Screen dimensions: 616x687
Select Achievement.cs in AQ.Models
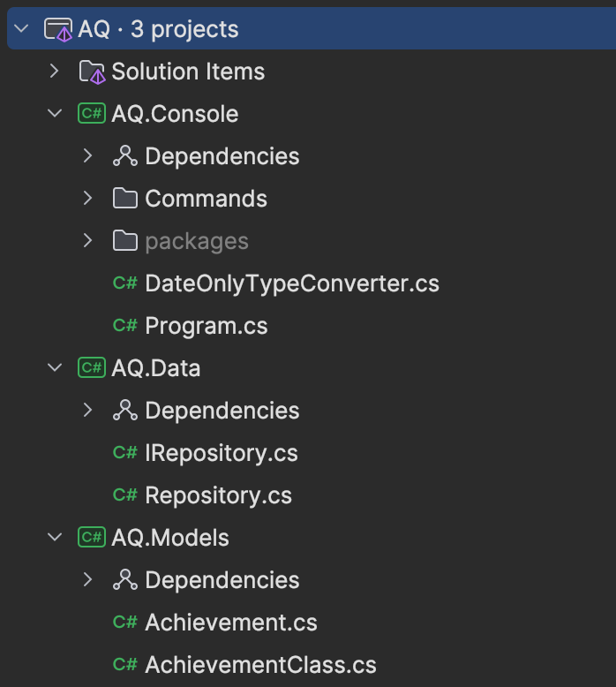230,623
